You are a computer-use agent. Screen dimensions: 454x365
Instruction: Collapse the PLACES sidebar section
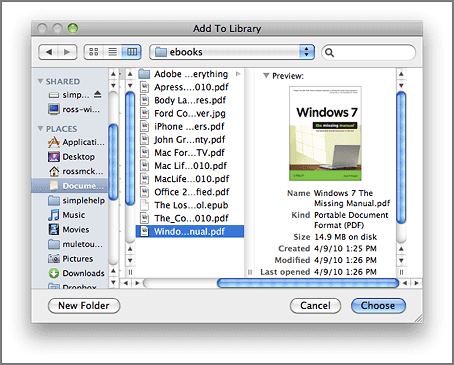pos(40,128)
